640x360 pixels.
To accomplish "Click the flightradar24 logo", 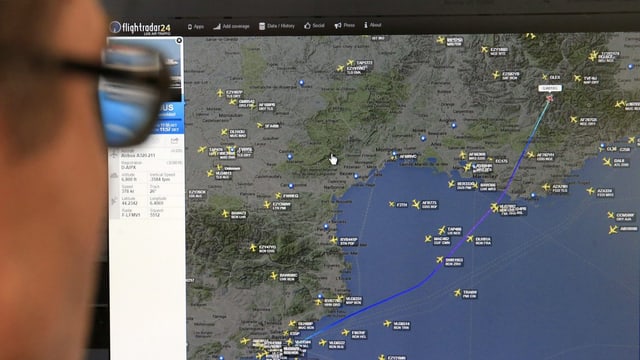I will tap(140, 27).
